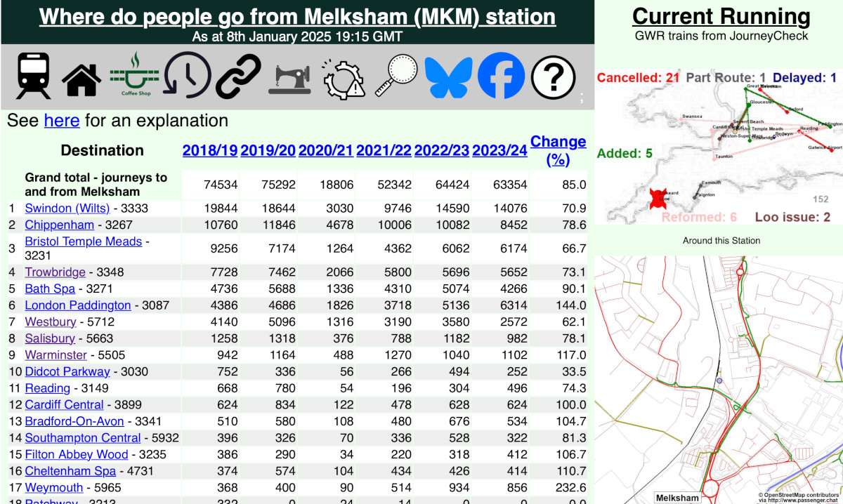The width and height of the screenshot is (843, 504).
Task: Click the Current Running heading link
Action: point(721,16)
